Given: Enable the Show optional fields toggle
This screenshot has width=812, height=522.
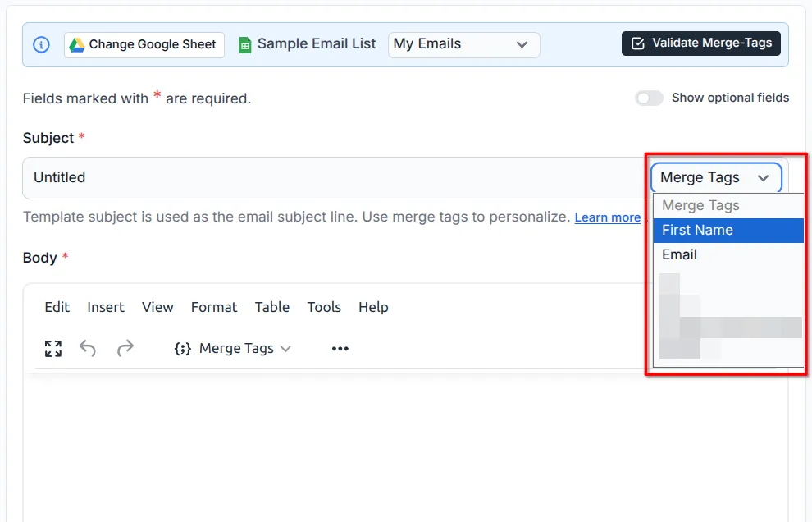Looking at the screenshot, I should (x=649, y=98).
